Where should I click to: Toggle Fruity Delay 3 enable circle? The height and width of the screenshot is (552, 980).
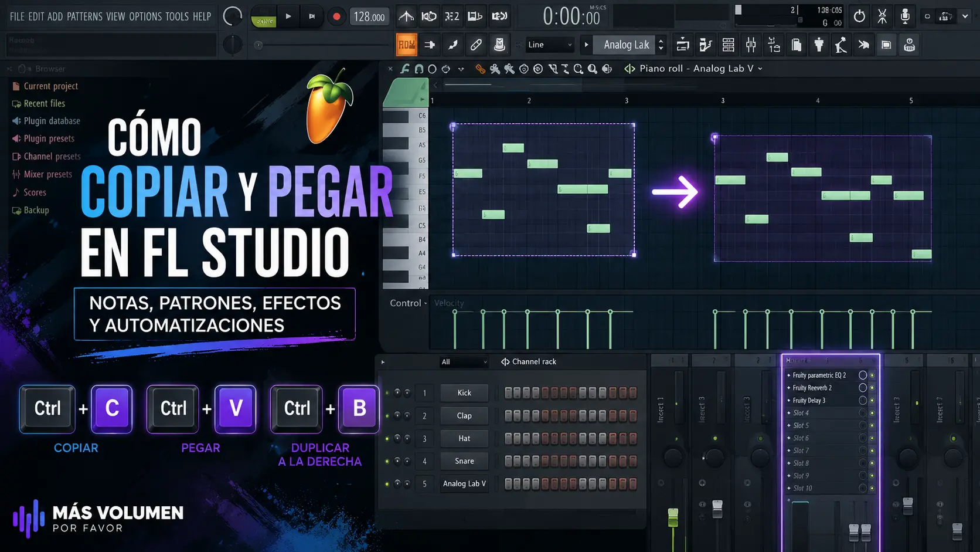pos(863,400)
